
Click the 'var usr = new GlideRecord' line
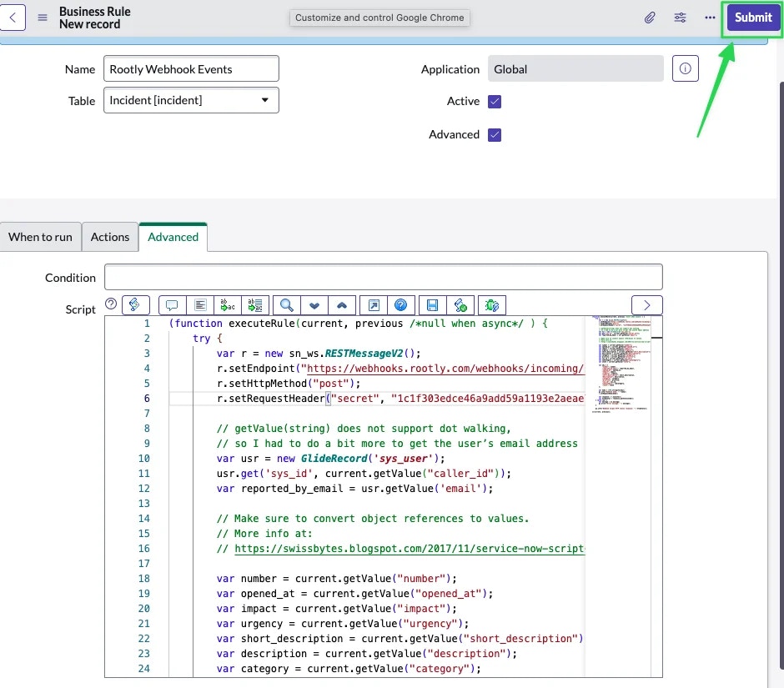(330, 459)
